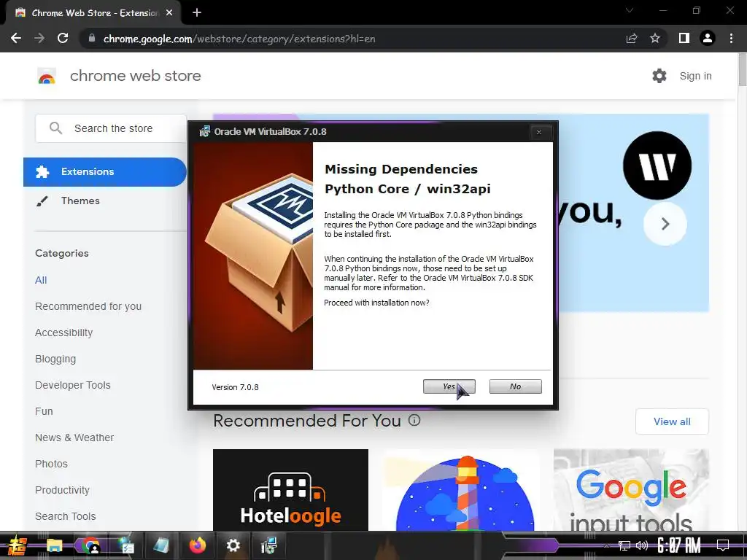Image resolution: width=747 pixels, height=560 pixels.
Task: Open a new Chrome tab
Action: [197, 13]
